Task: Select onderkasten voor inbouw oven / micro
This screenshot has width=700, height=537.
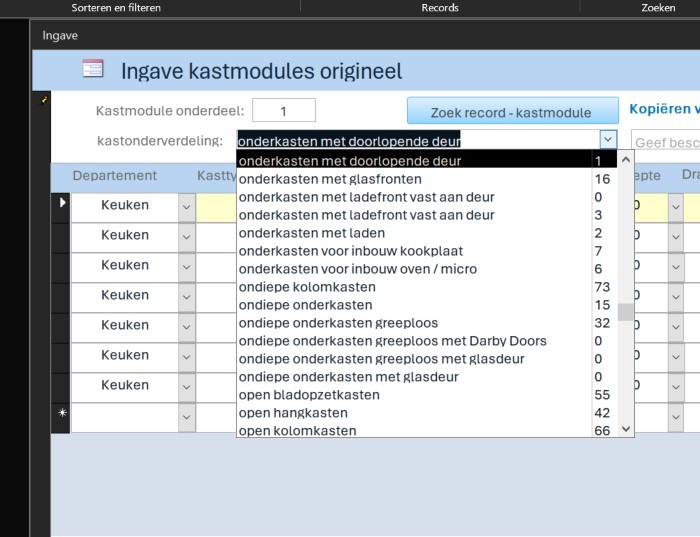Action: (427, 269)
